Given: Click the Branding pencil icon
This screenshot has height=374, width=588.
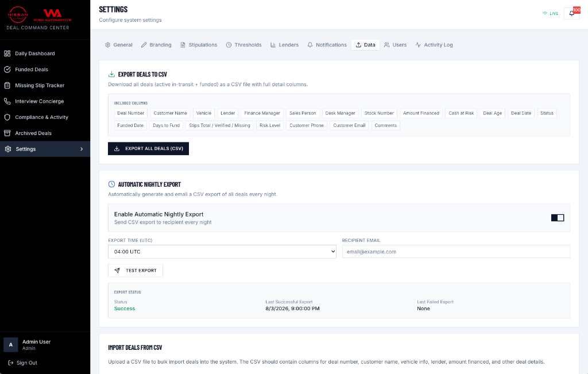Looking at the screenshot, I should pos(144,45).
